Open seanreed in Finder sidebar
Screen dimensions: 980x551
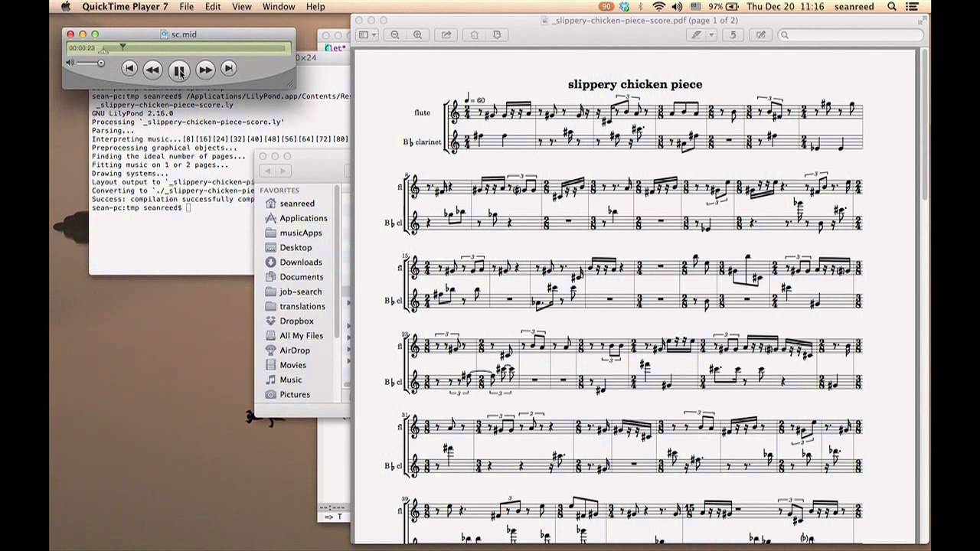coord(297,204)
